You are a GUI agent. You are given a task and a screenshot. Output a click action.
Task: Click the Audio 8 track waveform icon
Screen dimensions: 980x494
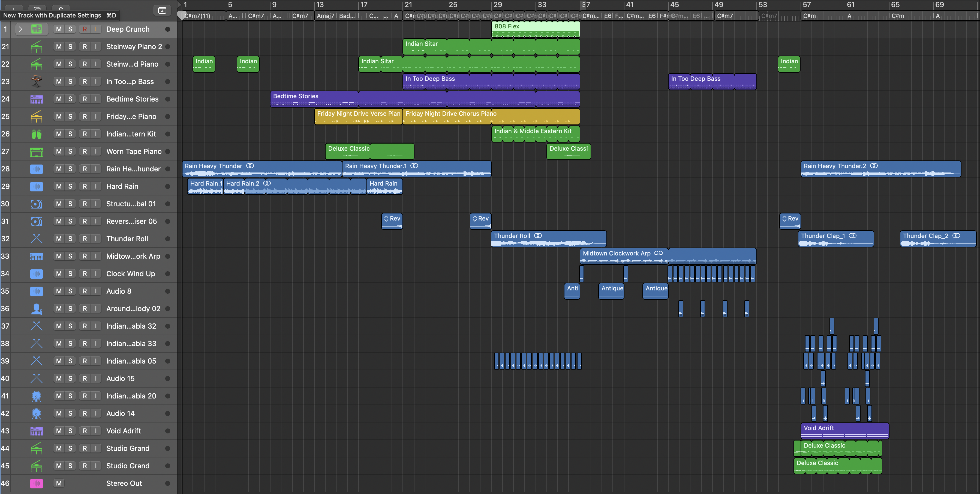37,291
